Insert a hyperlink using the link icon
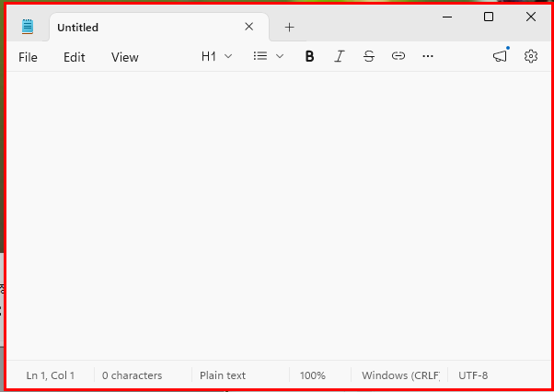Image resolution: width=554 pixels, height=392 pixels. (398, 56)
